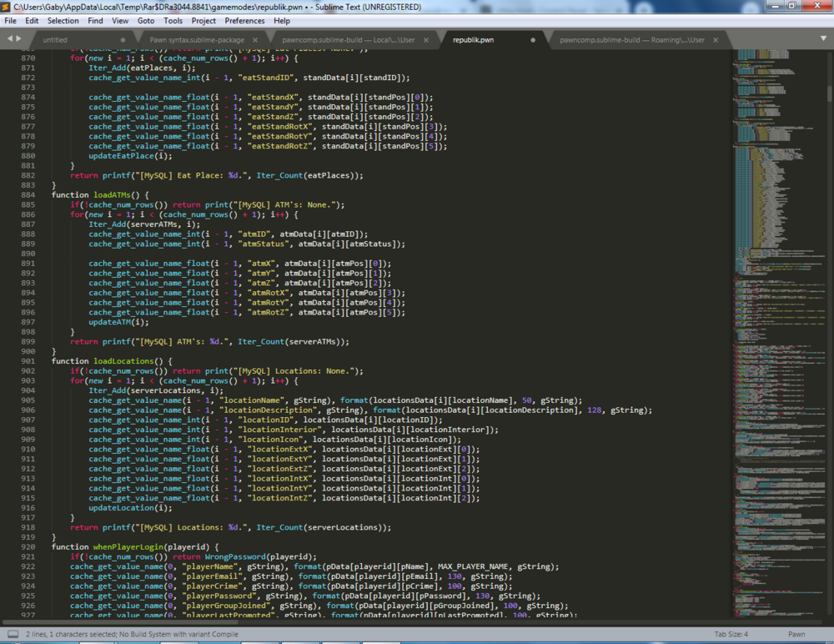
Task: Open Tab Size: 4 settings
Action: [x=731, y=635]
